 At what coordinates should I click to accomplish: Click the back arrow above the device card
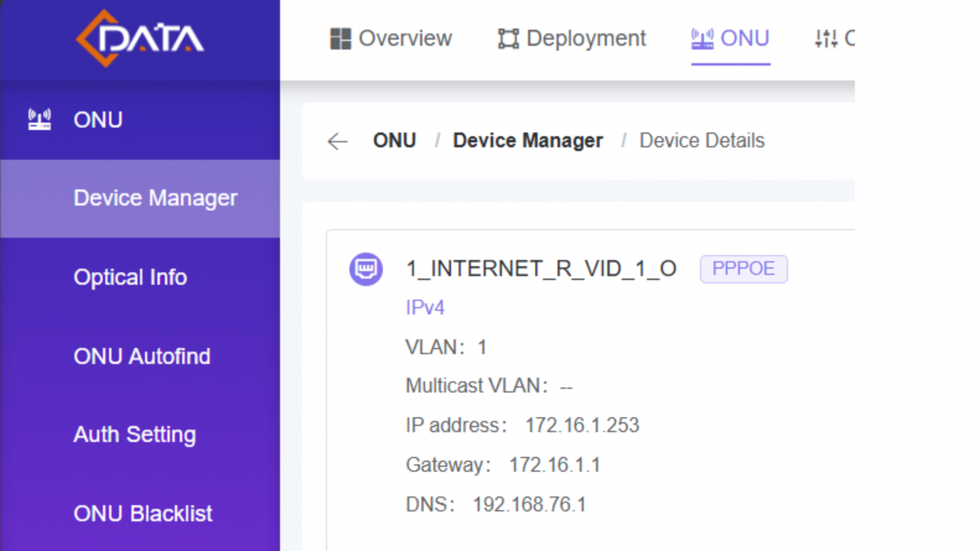pyautogui.click(x=336, y=141)
